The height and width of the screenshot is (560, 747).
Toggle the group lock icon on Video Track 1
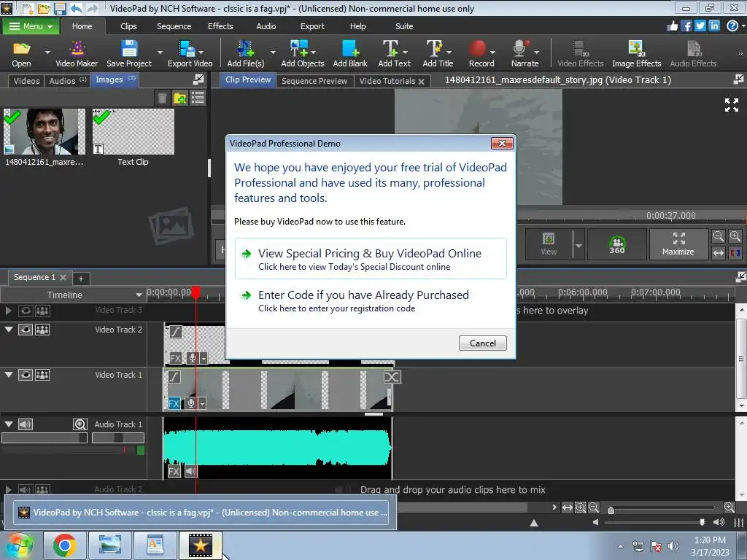coord(42,375)
